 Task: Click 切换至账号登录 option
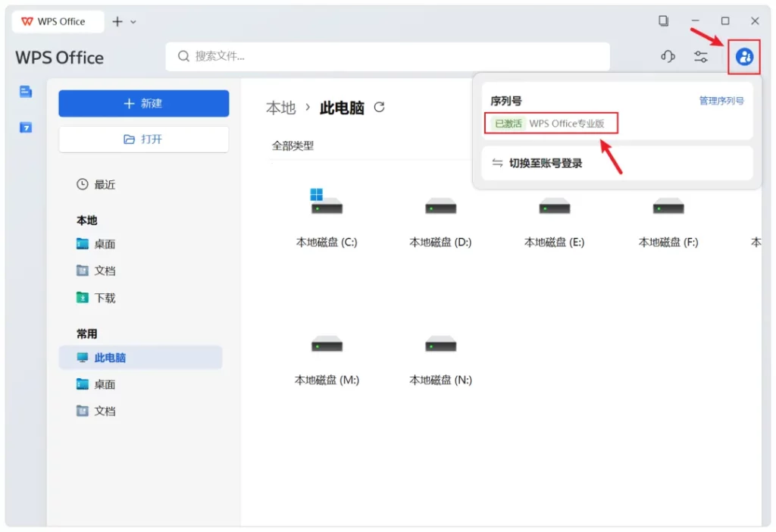[x=617, y=163]
